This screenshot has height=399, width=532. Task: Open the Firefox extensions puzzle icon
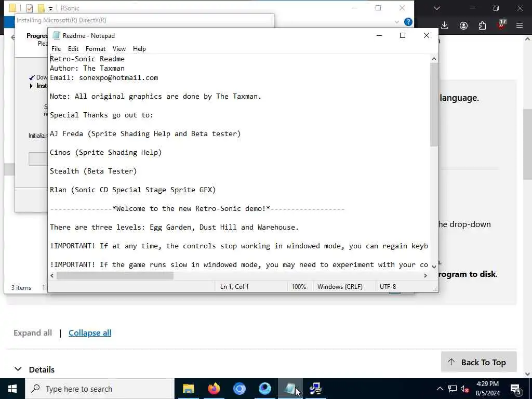coord(482,25)
